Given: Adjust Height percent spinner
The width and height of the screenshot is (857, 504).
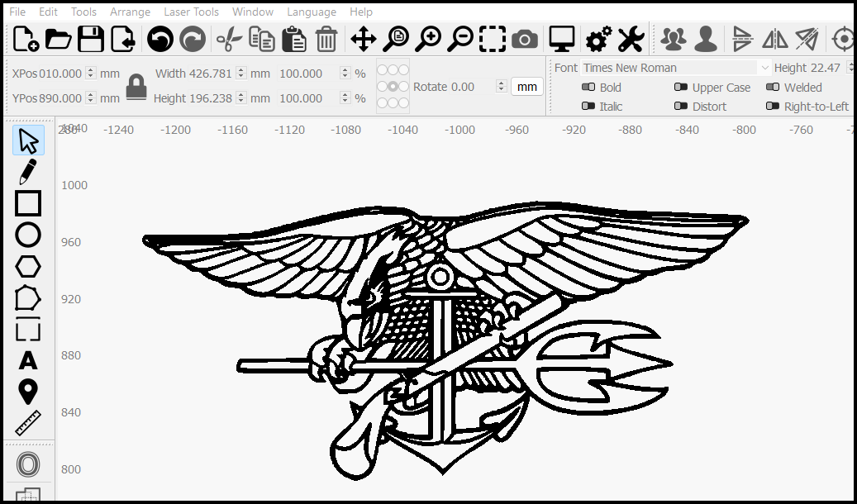Looking at the screenshot, I should coord(345,97).
